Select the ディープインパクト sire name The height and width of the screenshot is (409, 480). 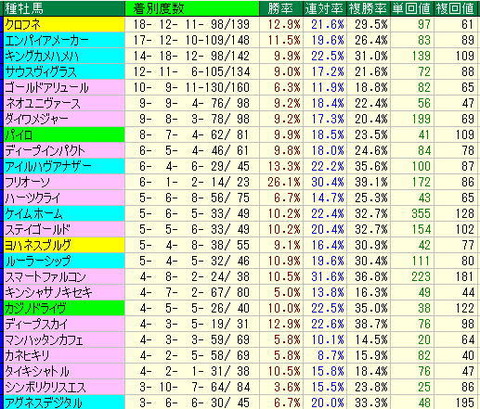point(64,151)
